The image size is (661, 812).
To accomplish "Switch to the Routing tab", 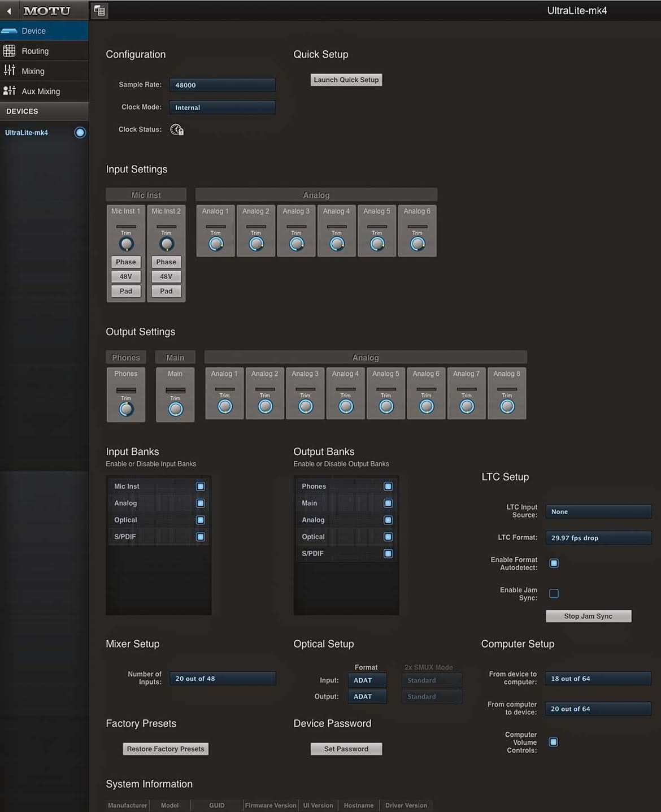I will click(44, 51).
